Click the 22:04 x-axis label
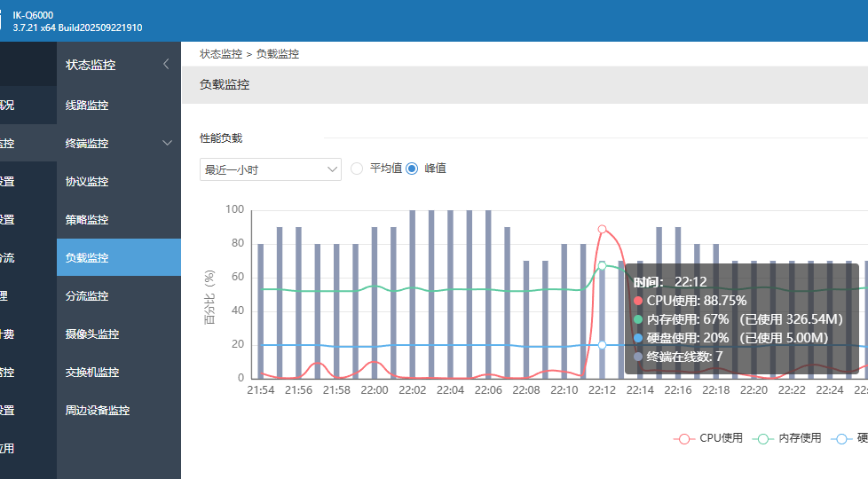The height and width of the screenshot is (479, 868). pos(451,390)
